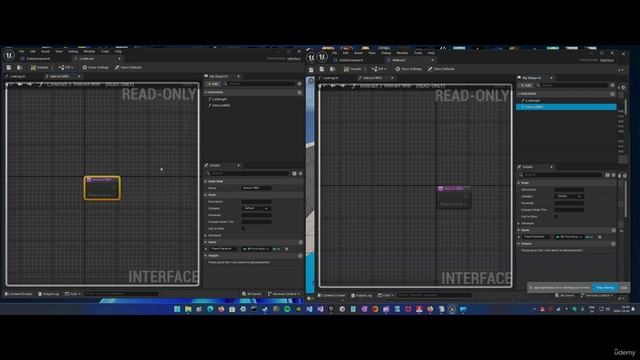Open input type dropdown in left window
The image size is (640, 360).
click(x=256, y=249)
